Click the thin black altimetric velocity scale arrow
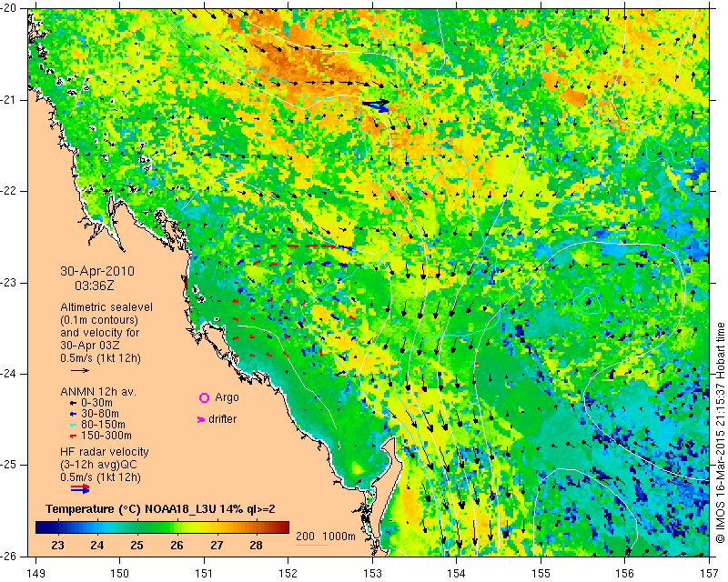728x582 pixels. coord(80,370)
